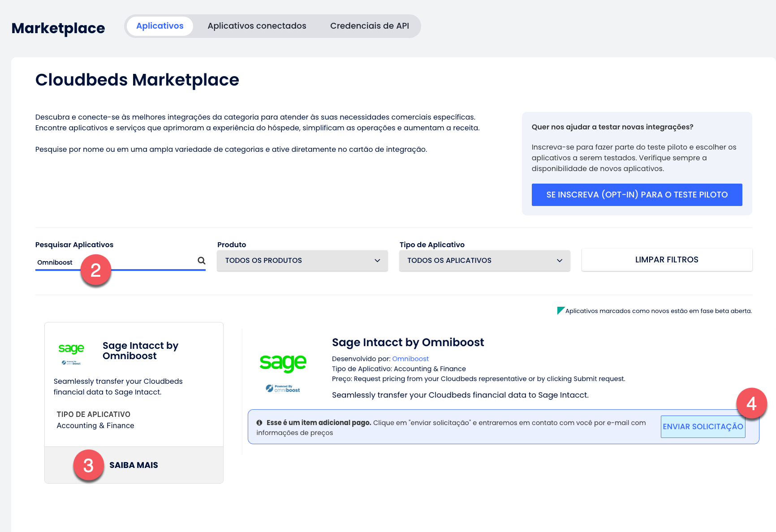Expand the Produto dropdown

click(x=302, y=261)
